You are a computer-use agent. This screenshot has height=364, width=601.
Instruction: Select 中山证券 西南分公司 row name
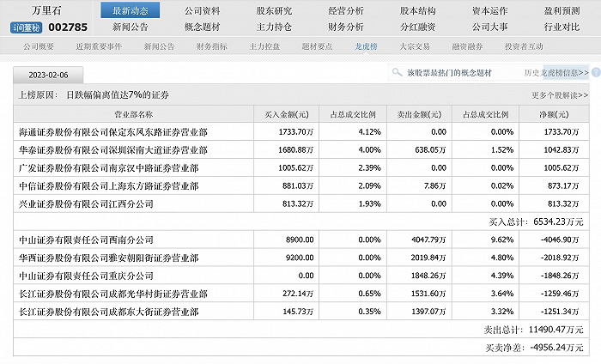(x=86, y=240)
